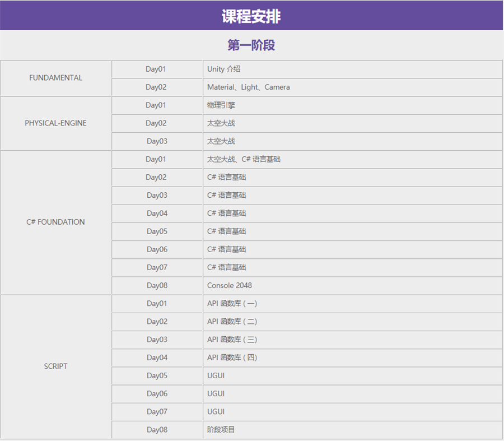Click the Unity 介绍 lesson entry
The width and height of the screenshot is (504, 441).
223,69
